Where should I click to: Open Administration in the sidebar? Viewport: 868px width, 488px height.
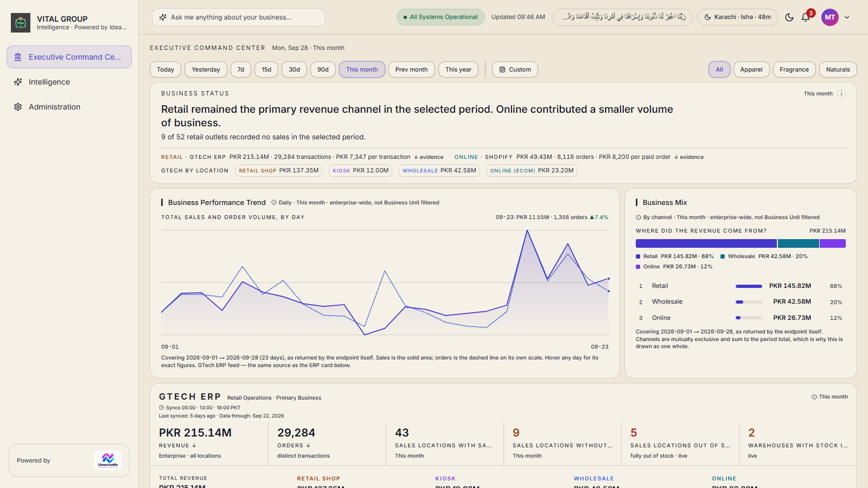[x=69, y=107]
